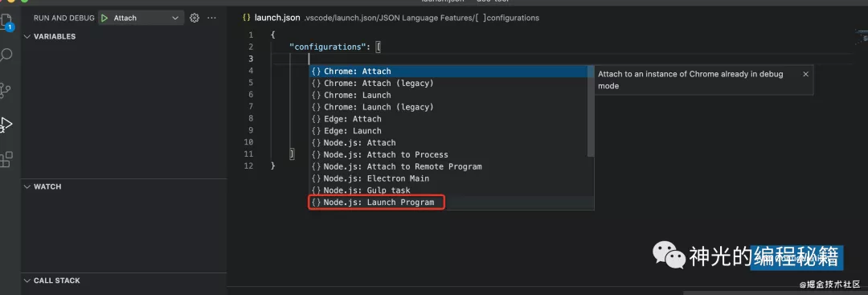Viewport: 868px width, 295px height.
Task: Open the Source Control activity icon
Action: (6, 90)
